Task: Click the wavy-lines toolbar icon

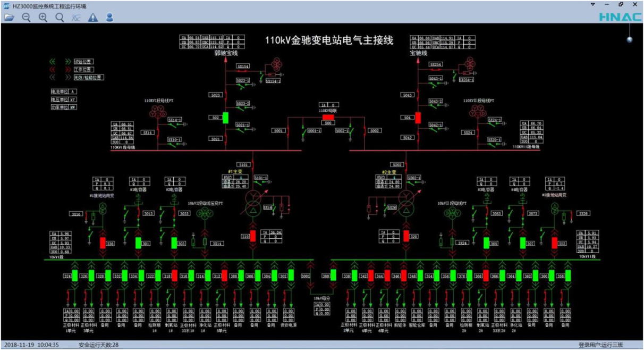Action: point(76,18)
